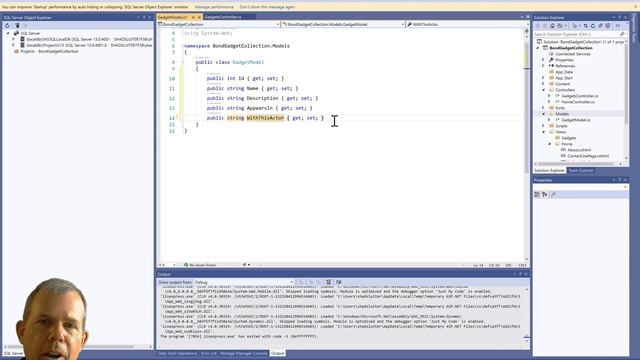This screenshot has width=640, height=360.
Task: Open Show output from Debug dropdown
Action: pyautogui.click(x=244, y=282)
